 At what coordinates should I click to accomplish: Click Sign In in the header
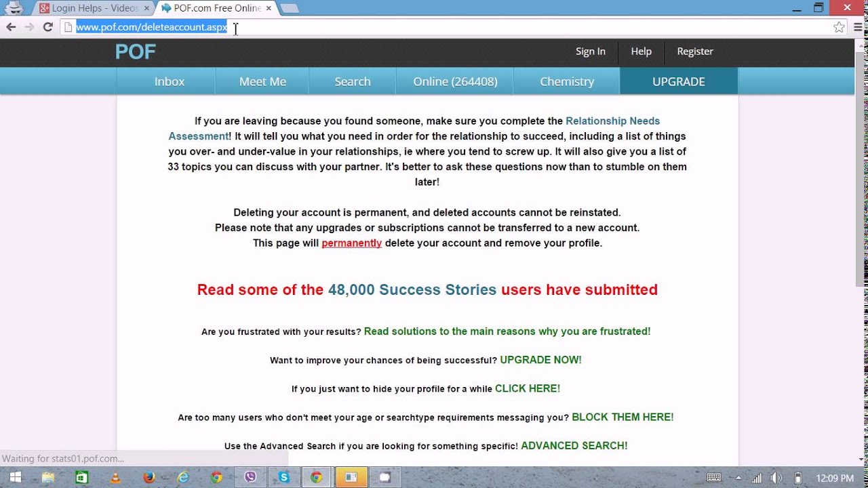coord(591,52)
